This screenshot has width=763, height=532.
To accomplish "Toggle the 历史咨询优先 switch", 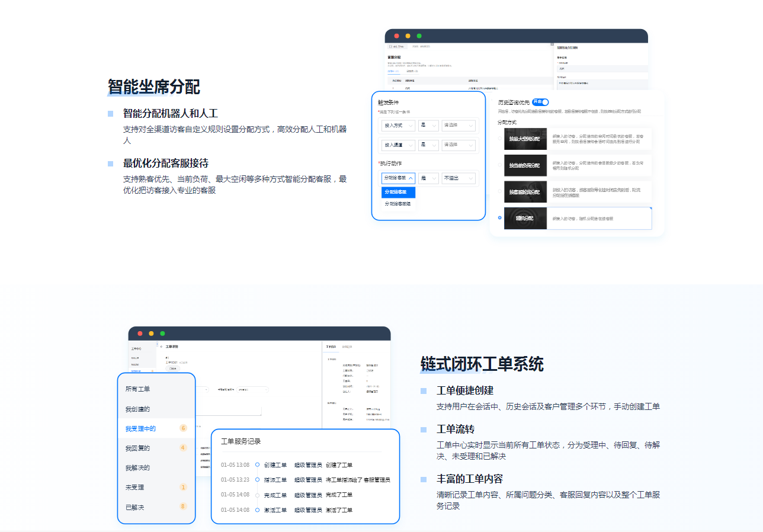I will (540, 102).
